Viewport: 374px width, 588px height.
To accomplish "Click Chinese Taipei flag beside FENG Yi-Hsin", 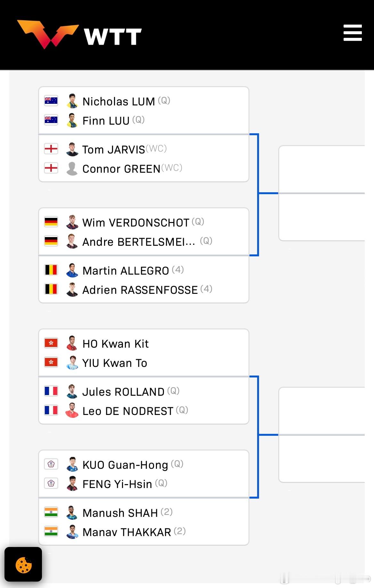I will tap(51, 483).
